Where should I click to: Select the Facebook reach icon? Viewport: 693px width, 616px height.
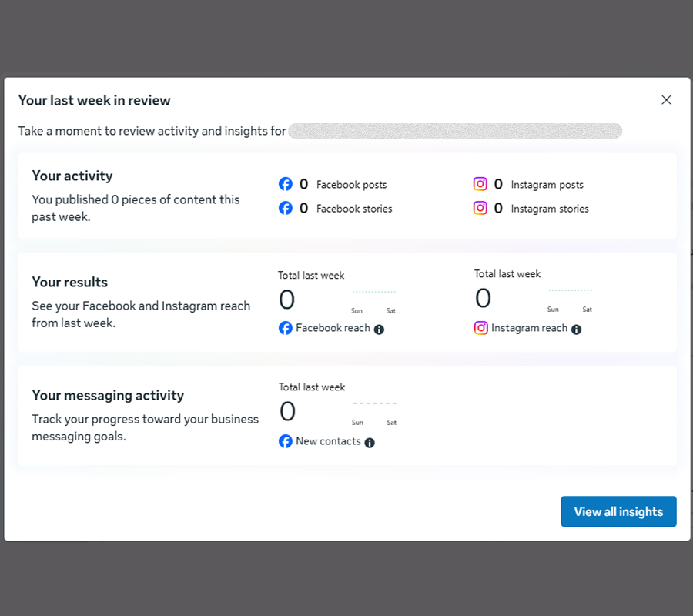[x=286, y=328]
